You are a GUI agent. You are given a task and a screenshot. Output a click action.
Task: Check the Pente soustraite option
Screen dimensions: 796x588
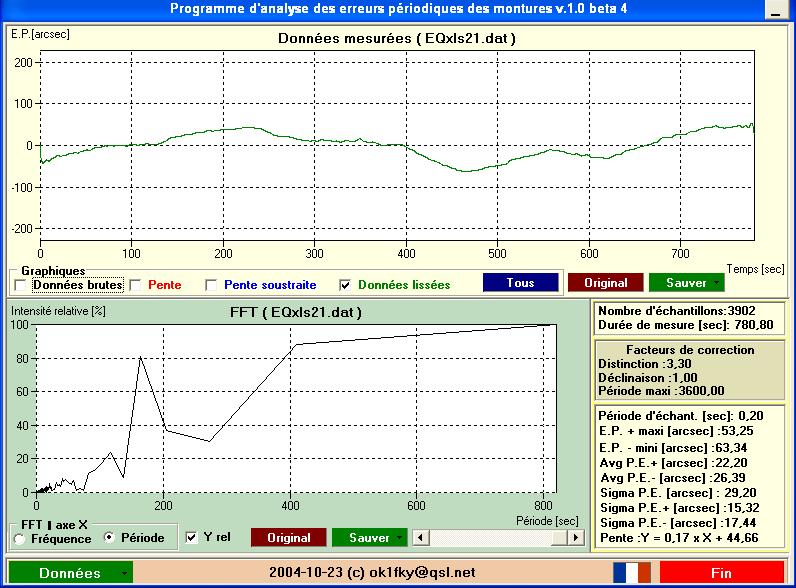click(211, 285)
